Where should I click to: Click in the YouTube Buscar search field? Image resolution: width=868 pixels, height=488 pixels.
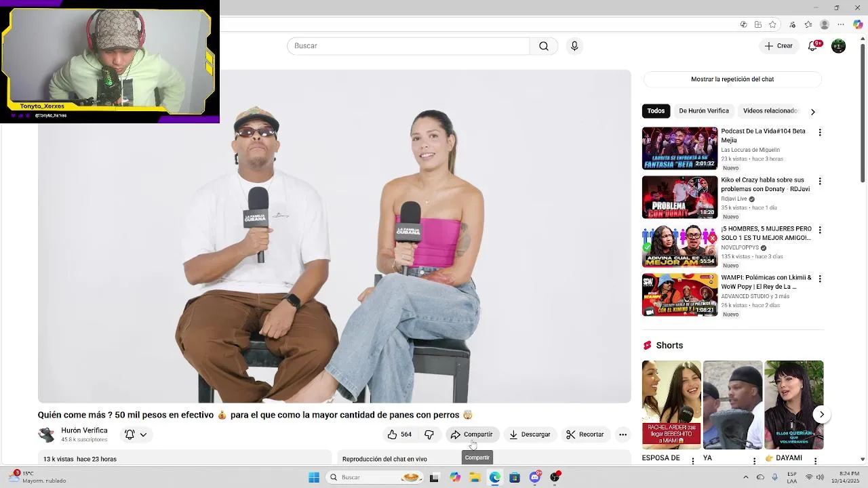click(408, 46)
